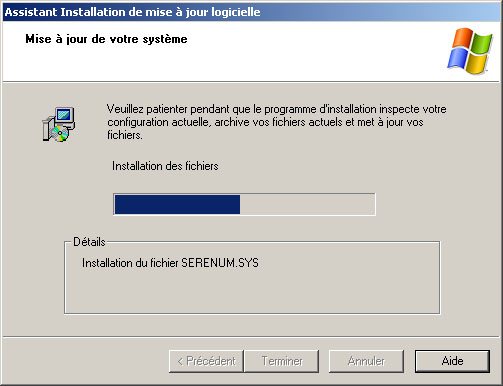Click the empty part of progress bar
Viewport: 503px width, 386px height.
click(307, 204)
